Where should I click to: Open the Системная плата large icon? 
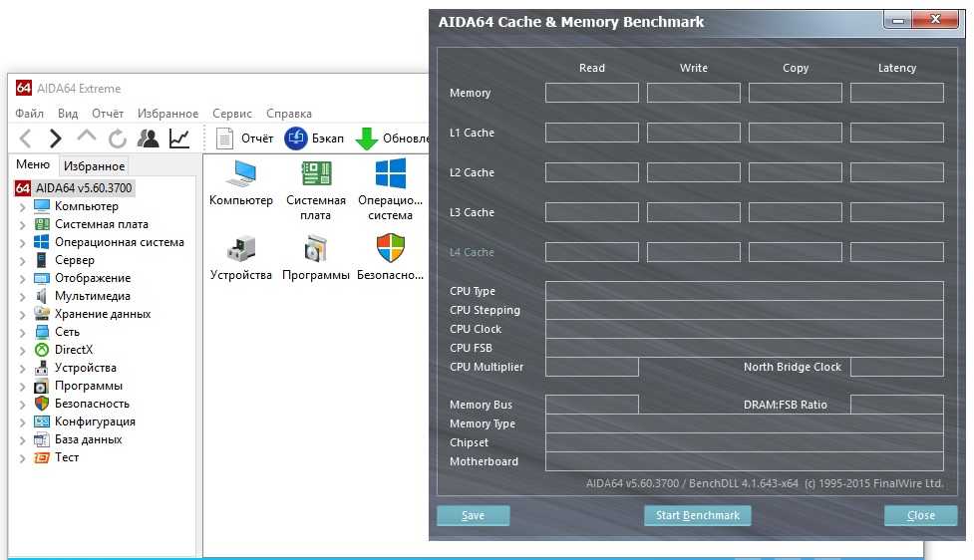(316, 190)
